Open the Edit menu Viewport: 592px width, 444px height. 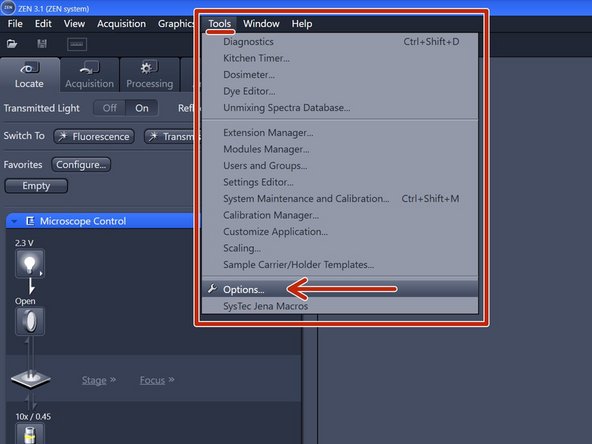coord(43,24)
